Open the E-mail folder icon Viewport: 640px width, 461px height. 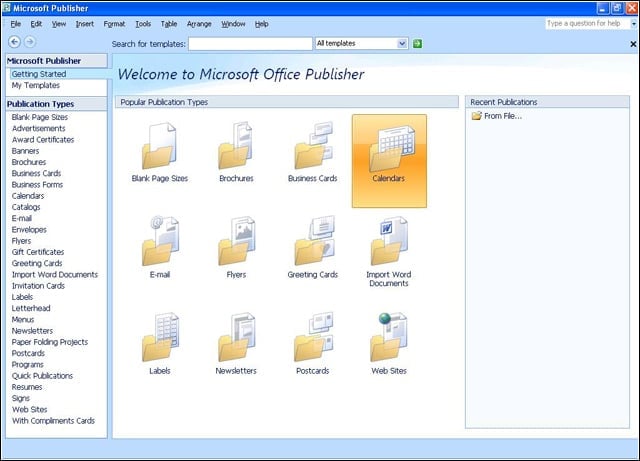tap(160, 241)
